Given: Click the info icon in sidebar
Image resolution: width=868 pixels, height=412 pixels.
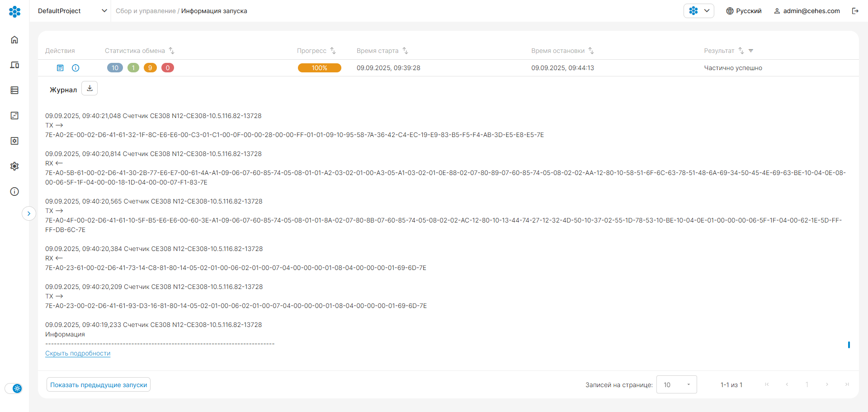Looking at the screenshot, I should [14, 192].
